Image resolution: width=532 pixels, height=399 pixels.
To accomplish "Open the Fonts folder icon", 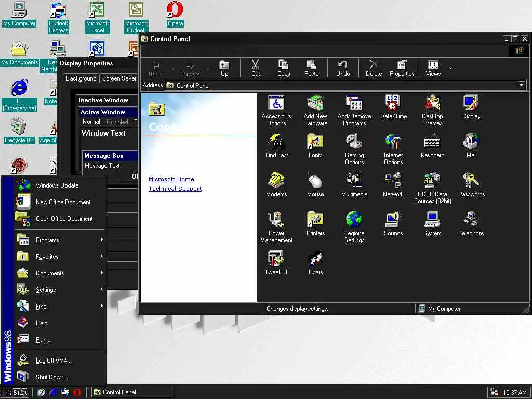I will coord(315,146).
